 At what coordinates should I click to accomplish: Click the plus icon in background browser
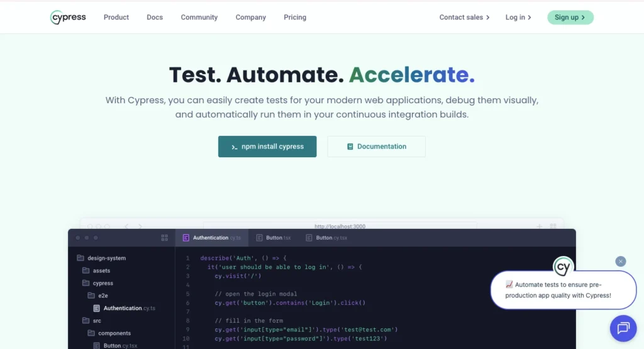[539, 226]
